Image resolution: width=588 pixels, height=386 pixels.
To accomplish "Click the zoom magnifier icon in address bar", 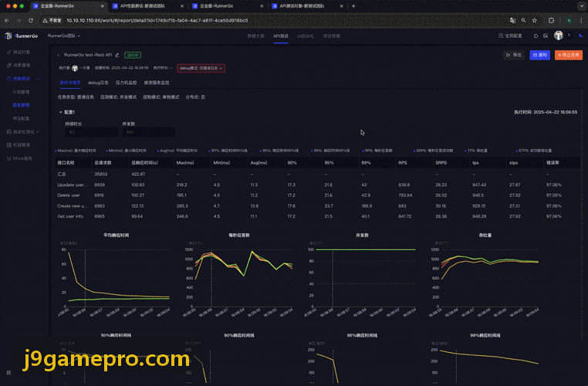I will click(x=523, y=21).
